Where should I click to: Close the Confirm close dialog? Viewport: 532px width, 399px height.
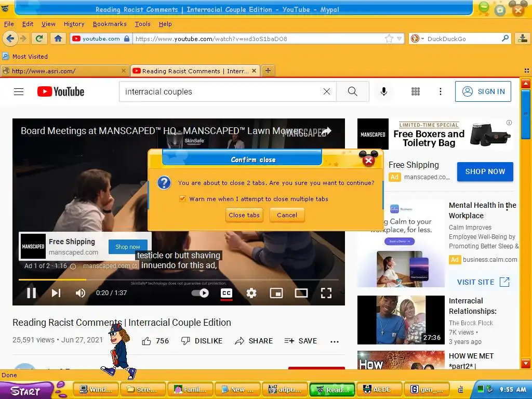(x=368, y=159)
